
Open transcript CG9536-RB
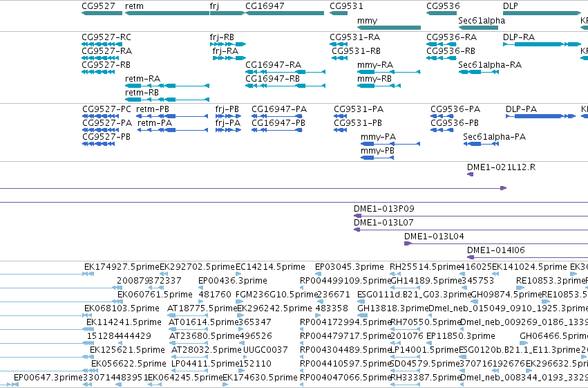tap(451, 51)
